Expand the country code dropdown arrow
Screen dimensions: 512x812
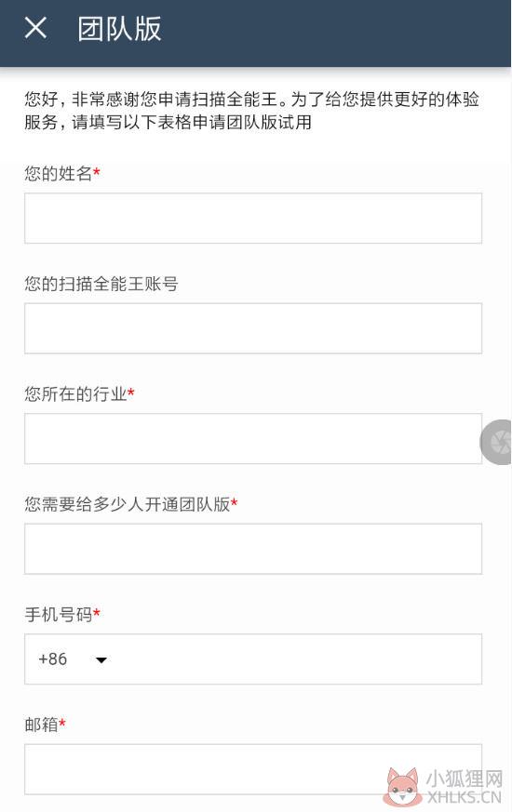pos(101,659)
